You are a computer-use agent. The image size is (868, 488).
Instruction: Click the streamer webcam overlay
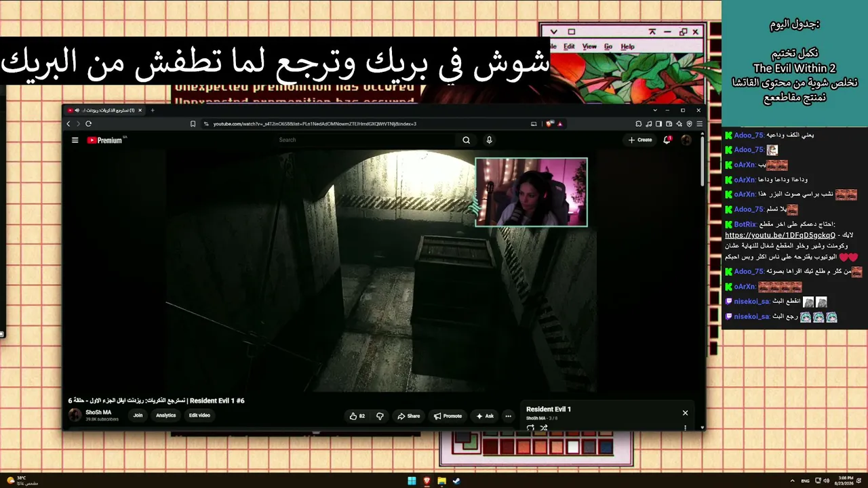pos(531,192)
